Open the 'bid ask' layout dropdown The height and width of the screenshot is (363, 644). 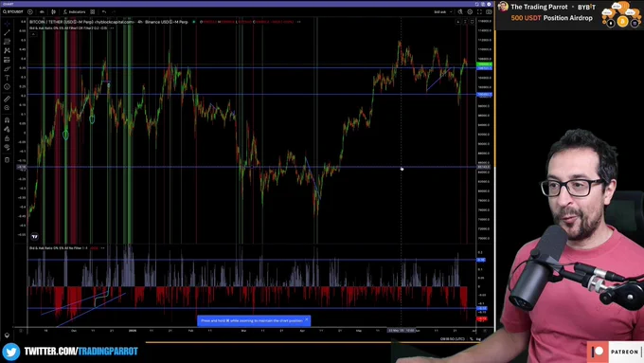[443, 12]
